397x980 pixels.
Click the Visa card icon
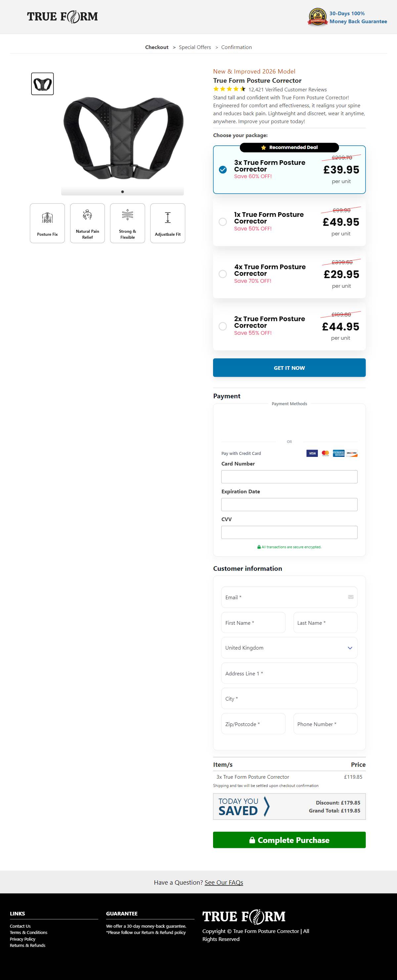312,453
